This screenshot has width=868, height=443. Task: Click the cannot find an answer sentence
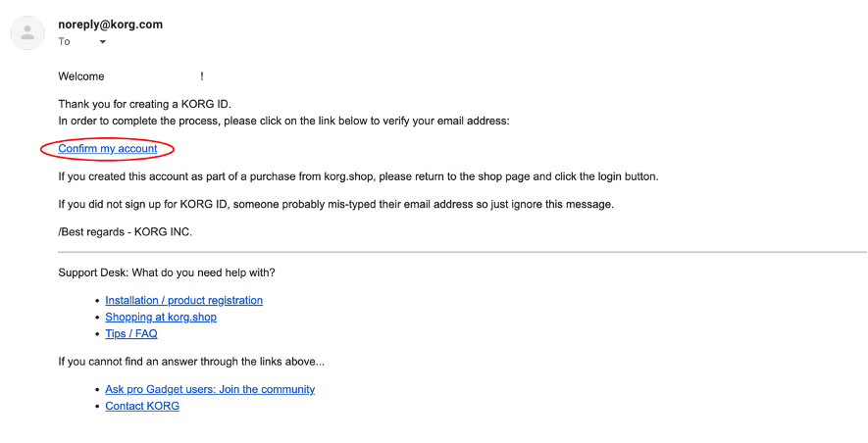pyautogui.click(x=191, y=362)
